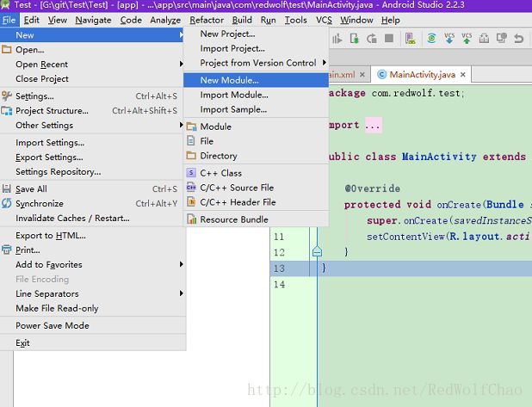Expand the folded import statement

pos(374,125)
